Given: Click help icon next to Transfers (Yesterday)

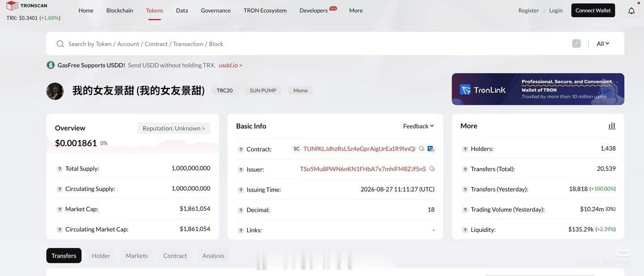Looking at the screenshot, I should pyautogui.click(x=465, y=189).
